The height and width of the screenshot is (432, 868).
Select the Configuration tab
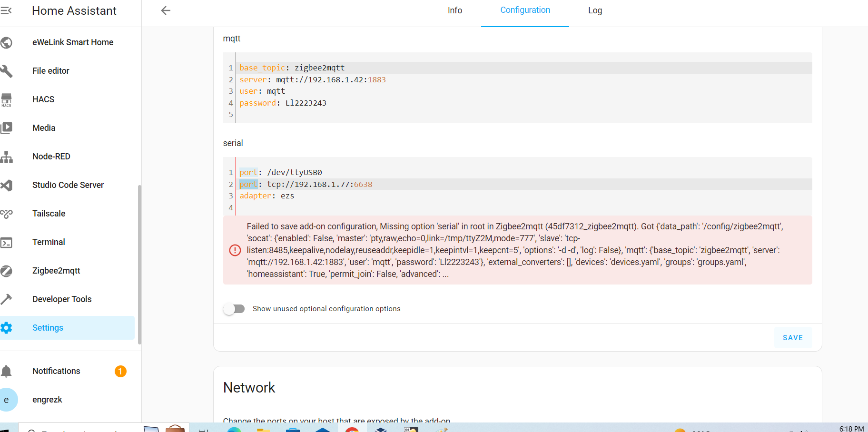525,10
